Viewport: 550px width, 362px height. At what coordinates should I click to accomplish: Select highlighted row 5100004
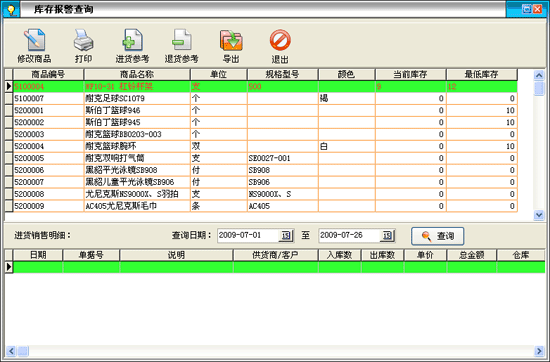point(265,87)
